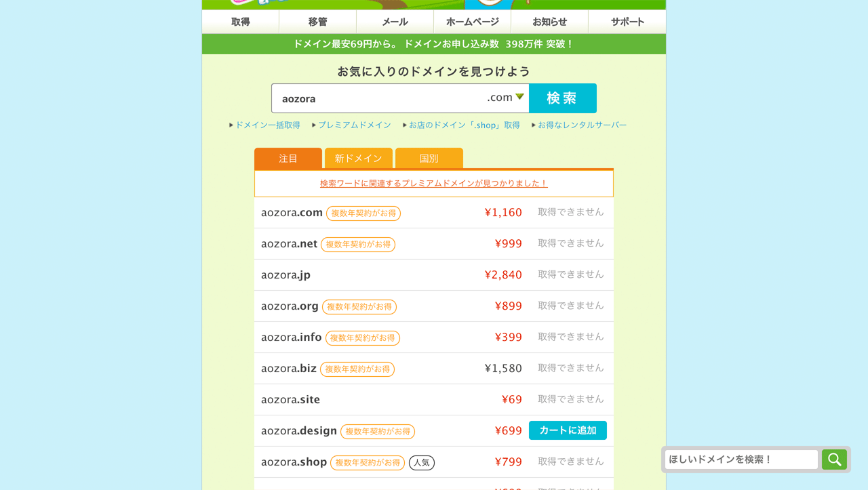Open the 移管 navigation menu

tap(318, 22)
